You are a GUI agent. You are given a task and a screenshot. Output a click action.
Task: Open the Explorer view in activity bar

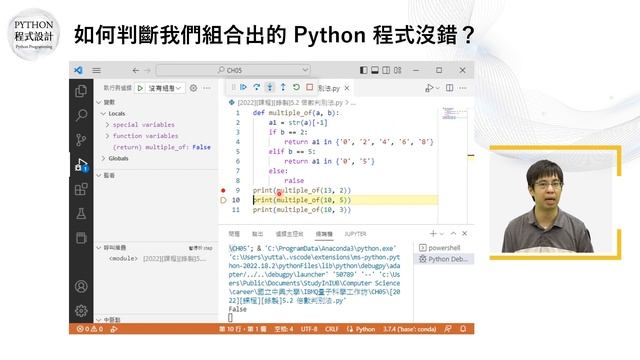click(81, 91)
